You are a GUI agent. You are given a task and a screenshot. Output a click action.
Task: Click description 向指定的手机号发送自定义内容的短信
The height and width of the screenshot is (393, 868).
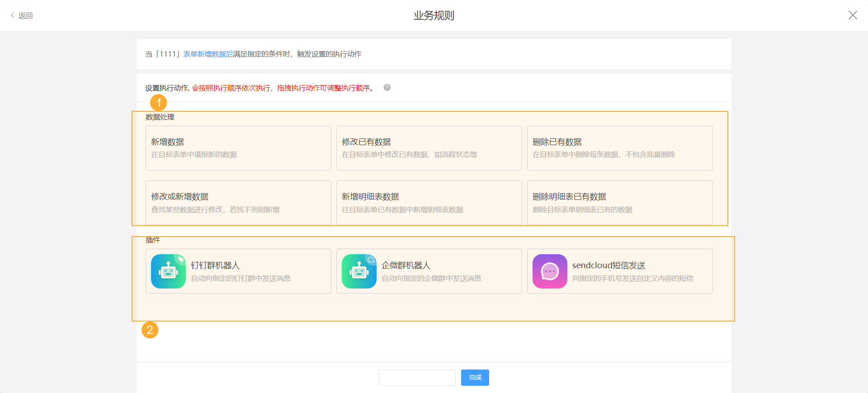[633, 279]
